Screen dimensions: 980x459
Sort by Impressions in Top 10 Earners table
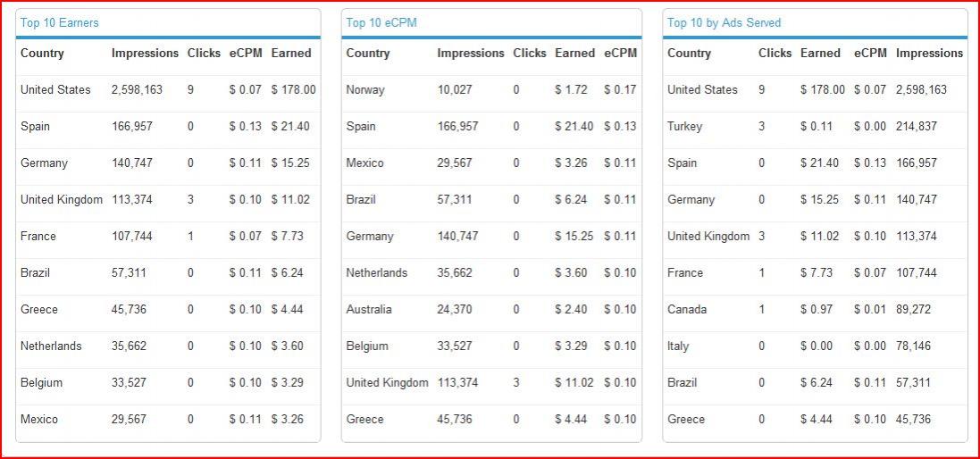[x=145, y=53]
